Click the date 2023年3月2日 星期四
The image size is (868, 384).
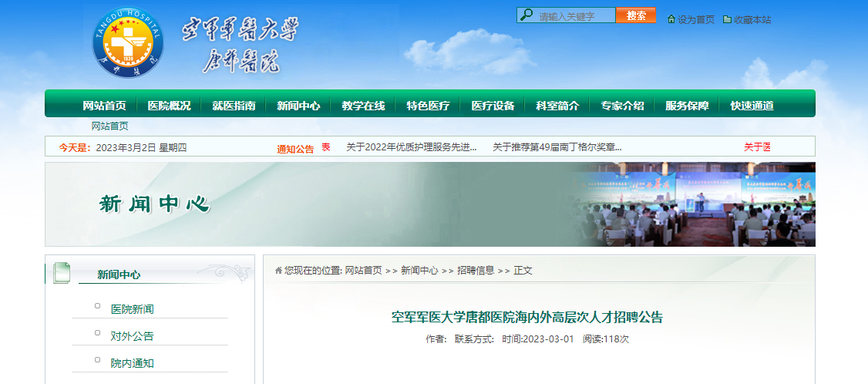[x=142, y=148]
